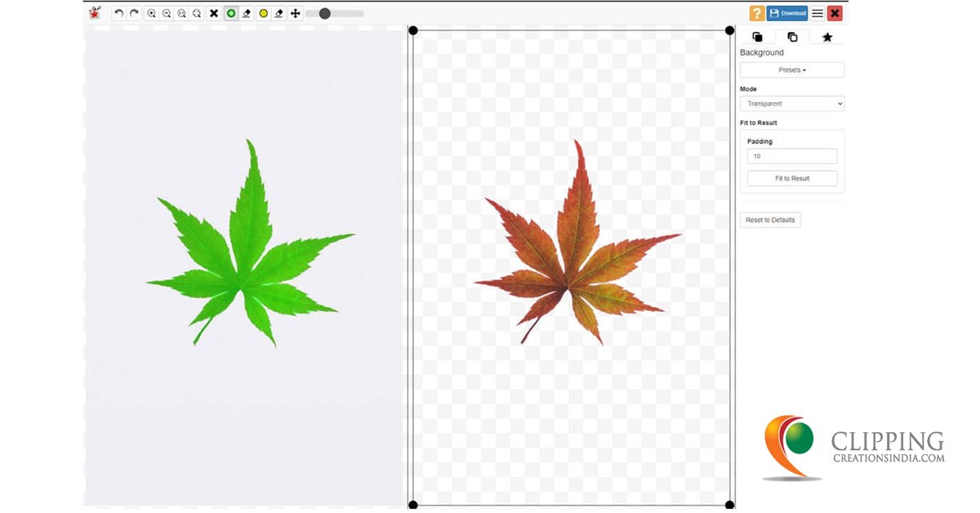Open the Presets dropdown
980x513 pixels.
pyautogui.click(x=791, y=69)
